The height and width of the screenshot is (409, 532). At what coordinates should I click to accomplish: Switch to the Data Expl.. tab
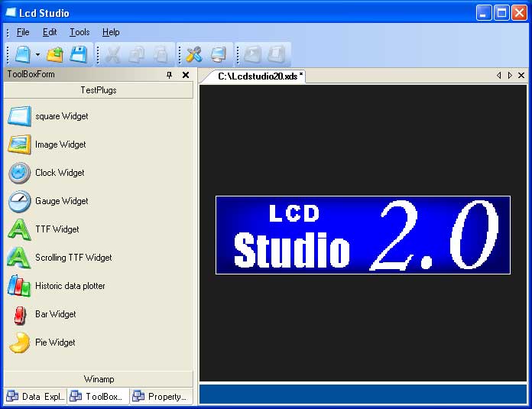point(36,397)
